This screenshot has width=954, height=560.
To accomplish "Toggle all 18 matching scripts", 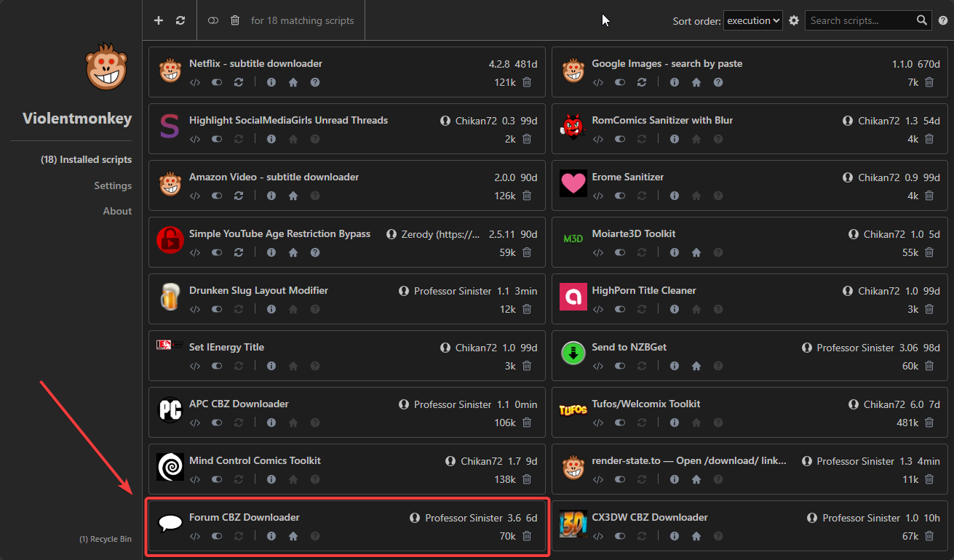I will pyautogui.click(x=213, y=20).
